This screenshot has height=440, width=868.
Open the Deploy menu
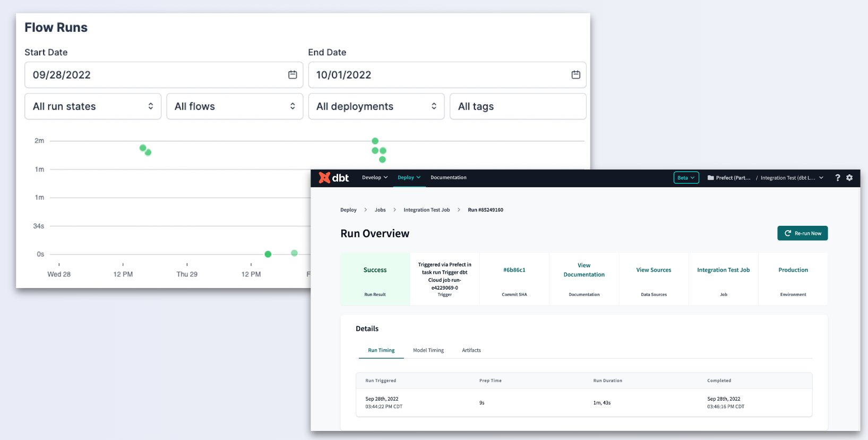click(x=409, y=177)
